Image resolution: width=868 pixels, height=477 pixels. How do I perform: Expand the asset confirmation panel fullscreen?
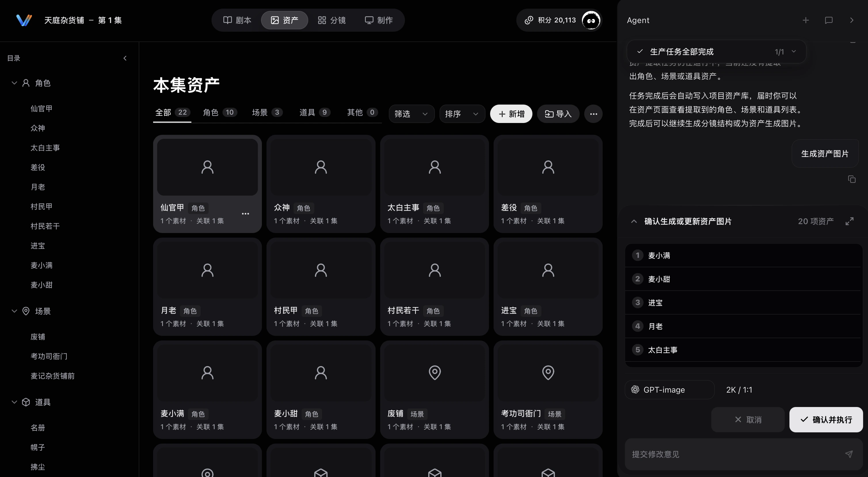point(850,221)
